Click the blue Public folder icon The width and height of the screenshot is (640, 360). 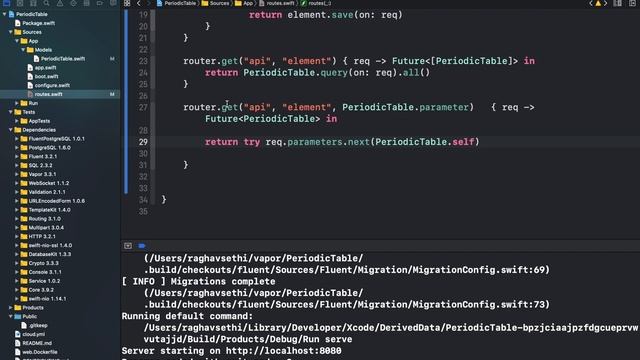click(18, 317)
